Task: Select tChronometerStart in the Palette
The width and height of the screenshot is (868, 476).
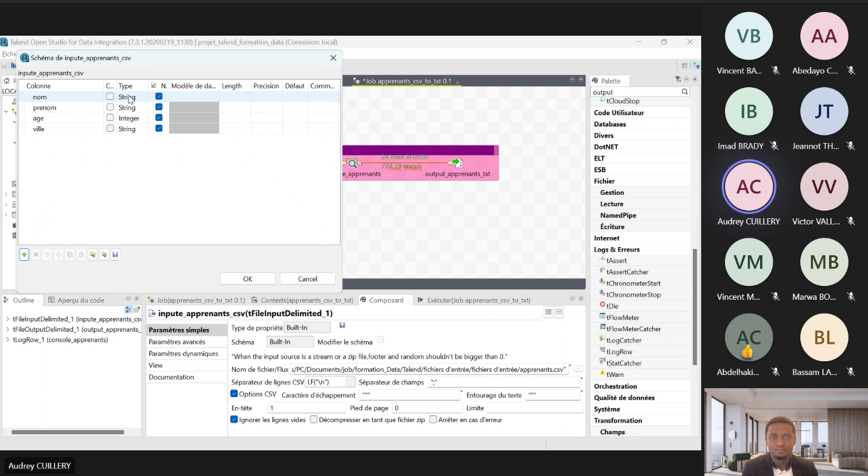Action: point(633,283)
